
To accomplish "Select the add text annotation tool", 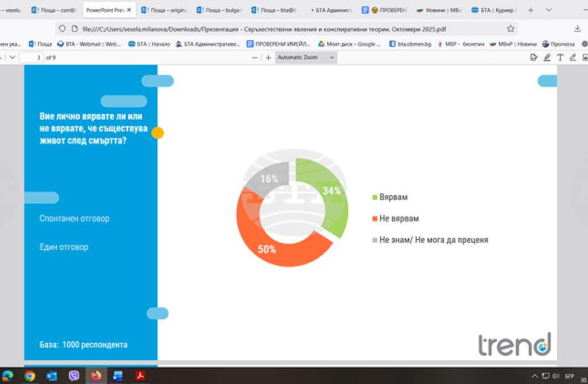I will point(560,57).
